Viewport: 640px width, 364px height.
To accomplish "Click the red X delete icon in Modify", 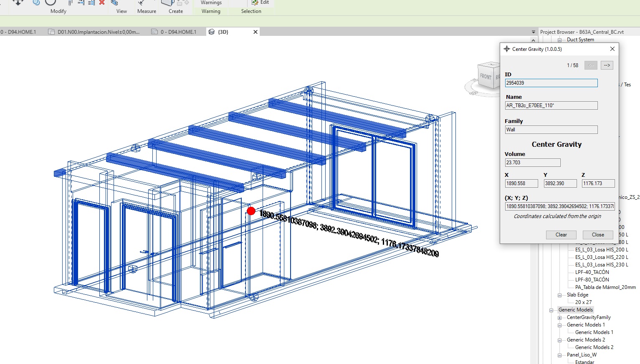I will (102, 3).
